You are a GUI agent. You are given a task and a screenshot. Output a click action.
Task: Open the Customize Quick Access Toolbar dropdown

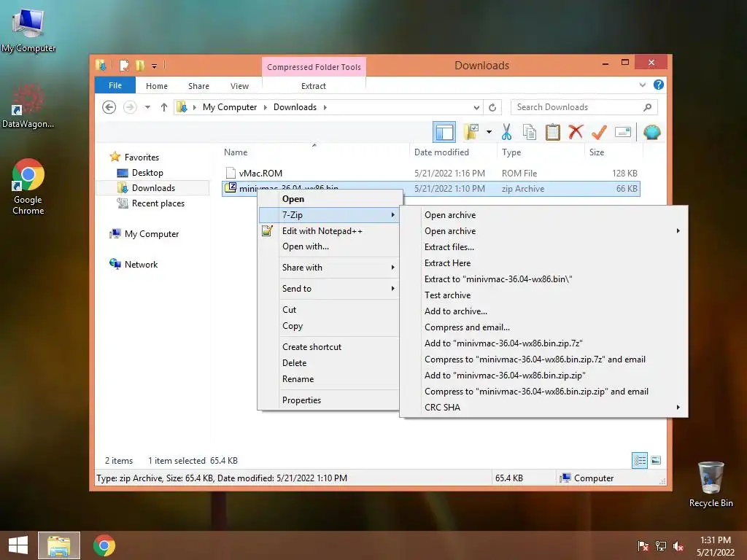point(155,66)
